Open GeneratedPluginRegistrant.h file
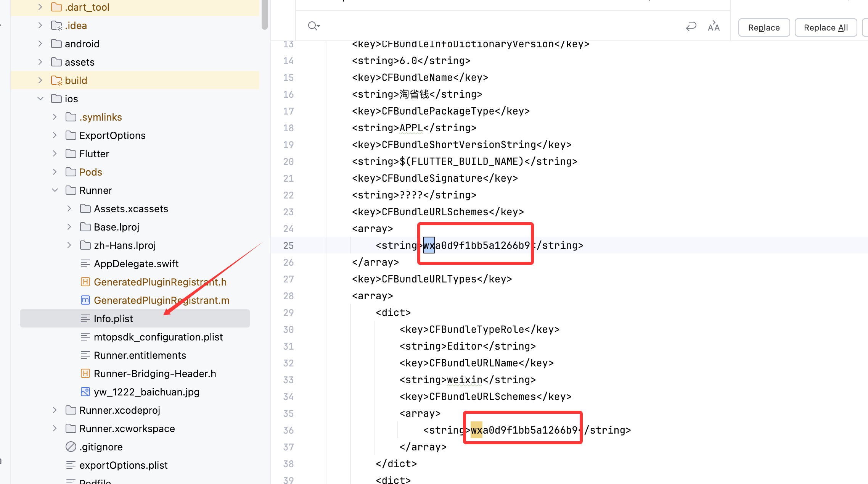 coord(160,282)
